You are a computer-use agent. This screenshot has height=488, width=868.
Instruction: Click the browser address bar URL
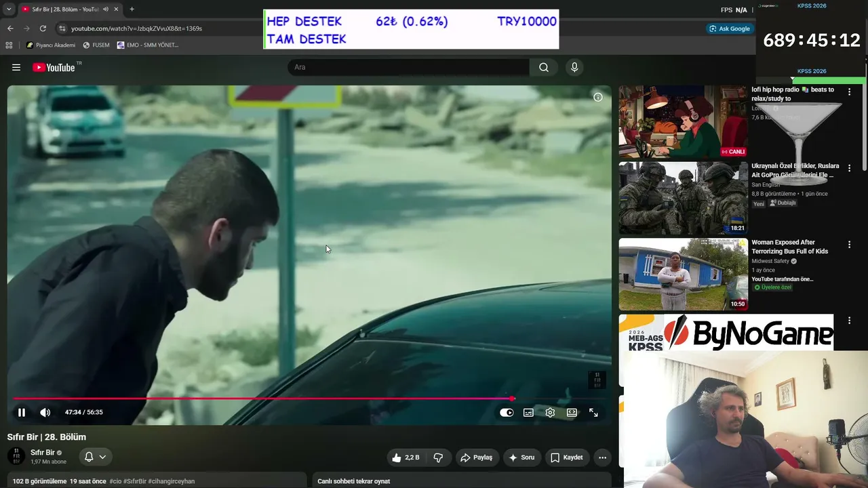(x=137, y=28)
